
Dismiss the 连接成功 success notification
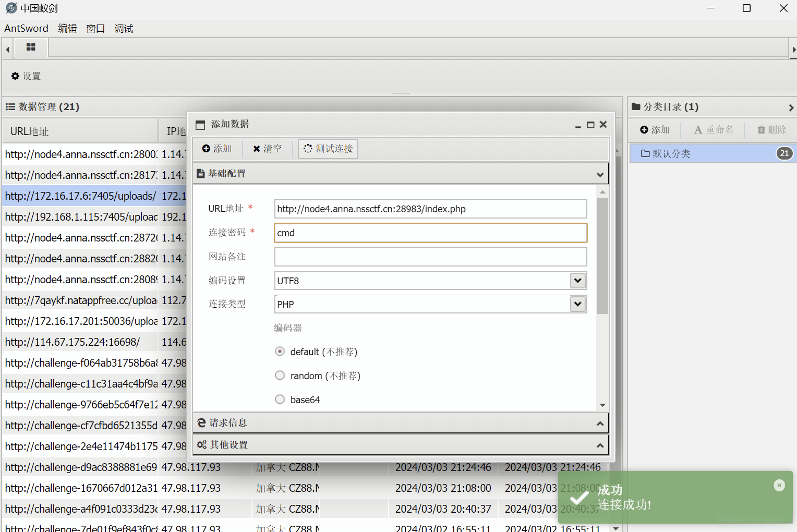779,485
